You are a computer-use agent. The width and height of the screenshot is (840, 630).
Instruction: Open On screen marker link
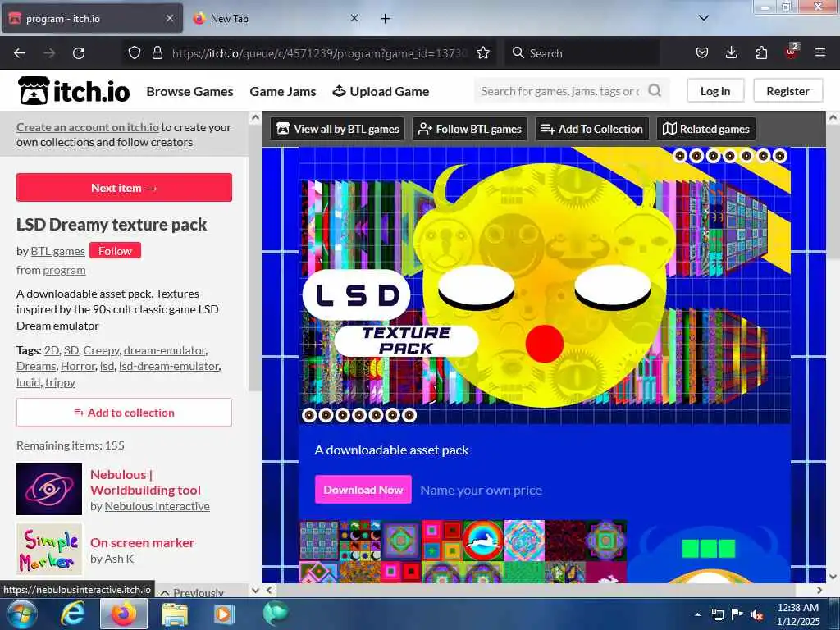click(142, 543)
